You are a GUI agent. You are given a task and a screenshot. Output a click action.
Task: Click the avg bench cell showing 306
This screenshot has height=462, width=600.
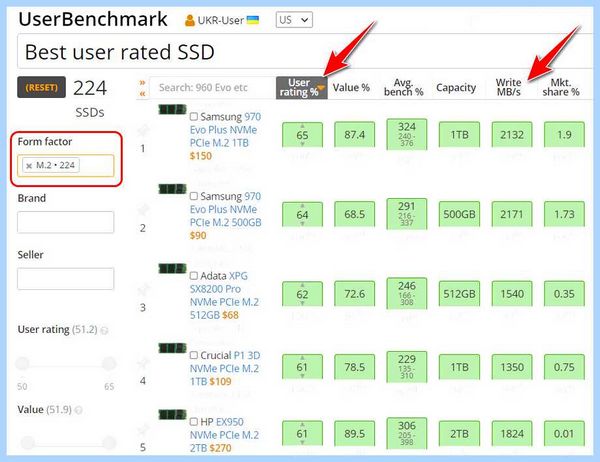tap(407, 433)
